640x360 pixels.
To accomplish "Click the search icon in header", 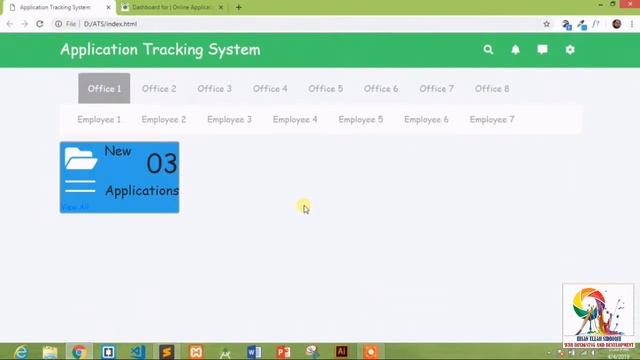I will pos(488,50).
